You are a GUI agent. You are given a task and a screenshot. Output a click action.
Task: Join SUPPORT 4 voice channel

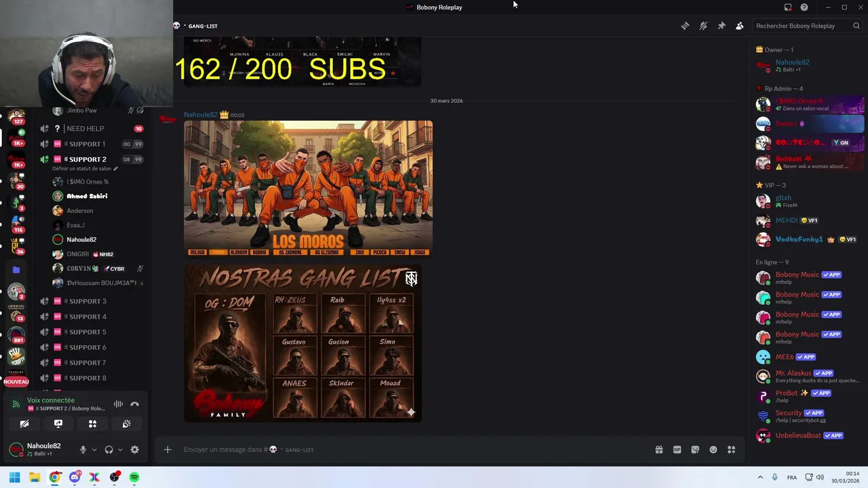(x=92, y=317)
